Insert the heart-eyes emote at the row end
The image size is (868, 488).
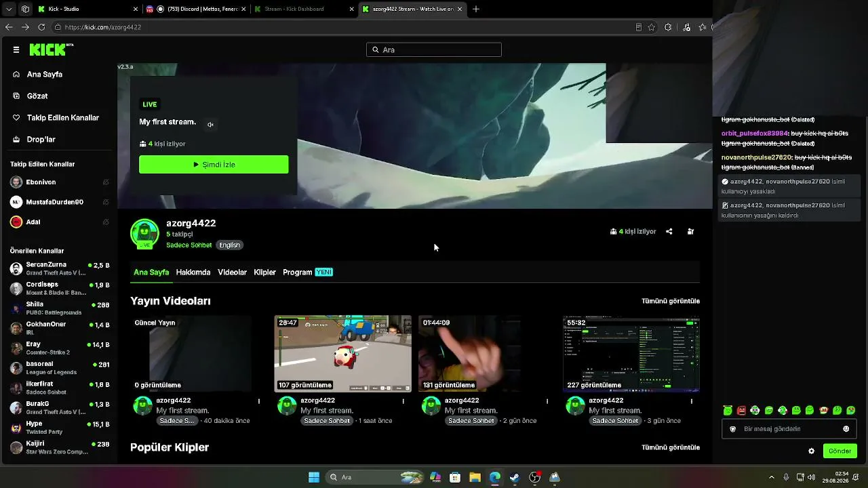pos(851,411)
